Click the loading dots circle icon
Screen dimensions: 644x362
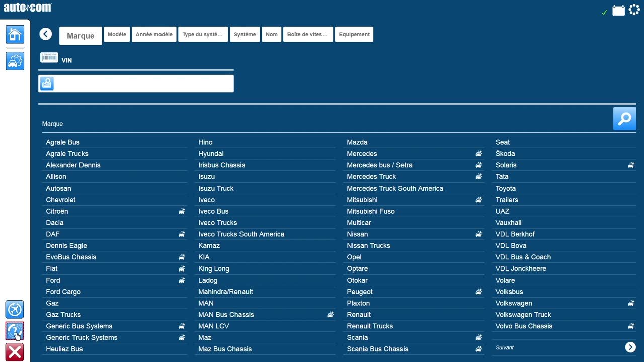click(x=634, y=10)
